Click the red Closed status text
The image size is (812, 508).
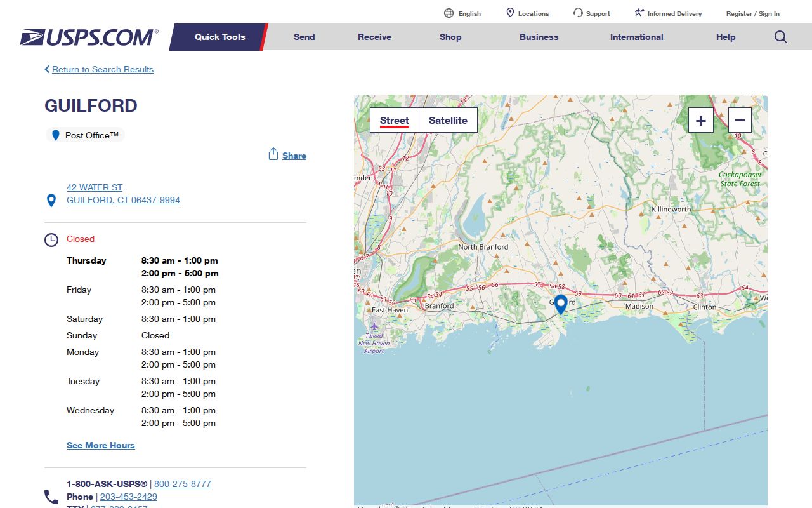(81, 239)
